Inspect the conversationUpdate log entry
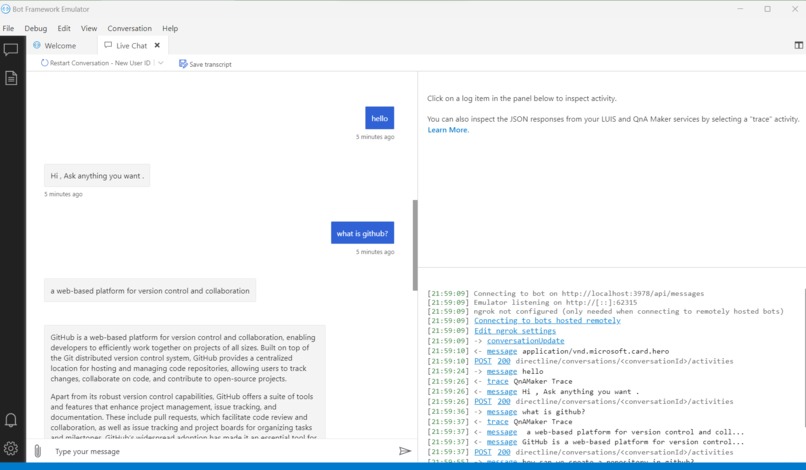The width and height of the screenshot is (806, 470). click(x=525, y=340)
